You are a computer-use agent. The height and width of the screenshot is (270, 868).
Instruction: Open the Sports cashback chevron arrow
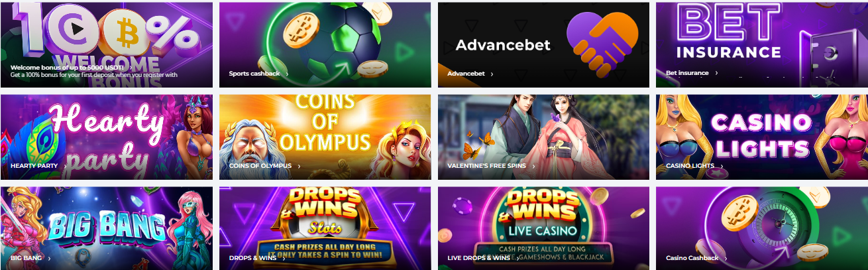pos(287,74)
